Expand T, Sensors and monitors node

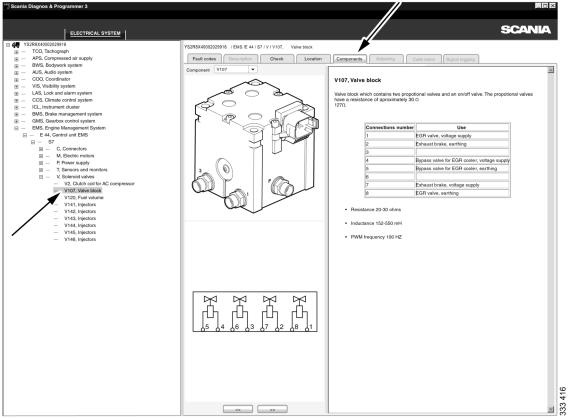pos(41,170)
